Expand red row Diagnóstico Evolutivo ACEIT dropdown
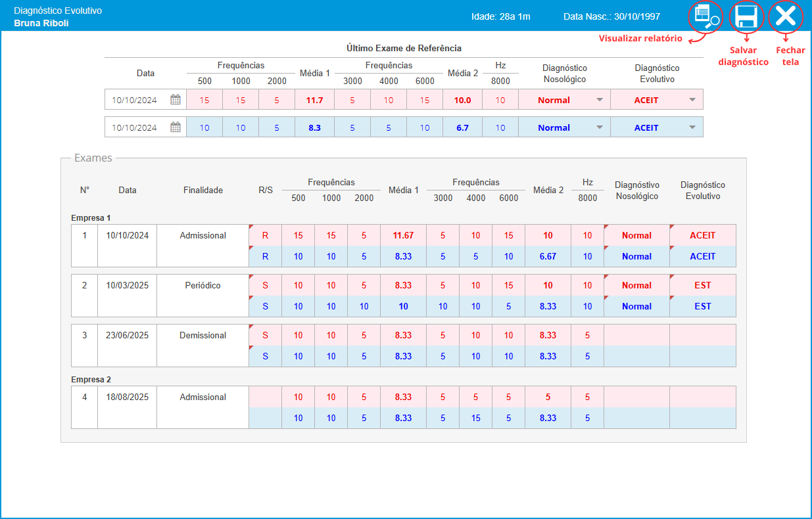Screen dimensions: 812x519 (692, 100)
